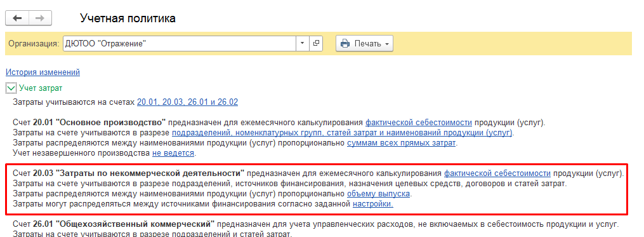Expand the Печать button dropdown arrow

(387, 44)
